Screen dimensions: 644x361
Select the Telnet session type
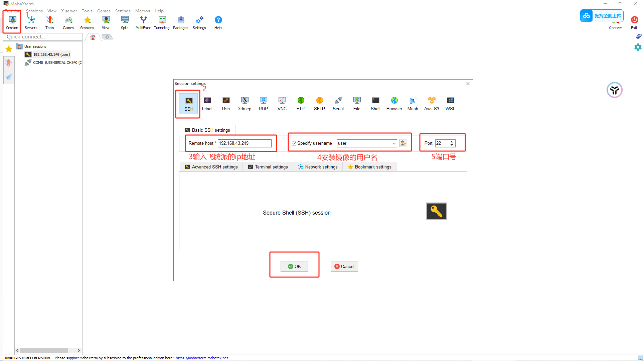pyautogui.click(x=207, y=104)
